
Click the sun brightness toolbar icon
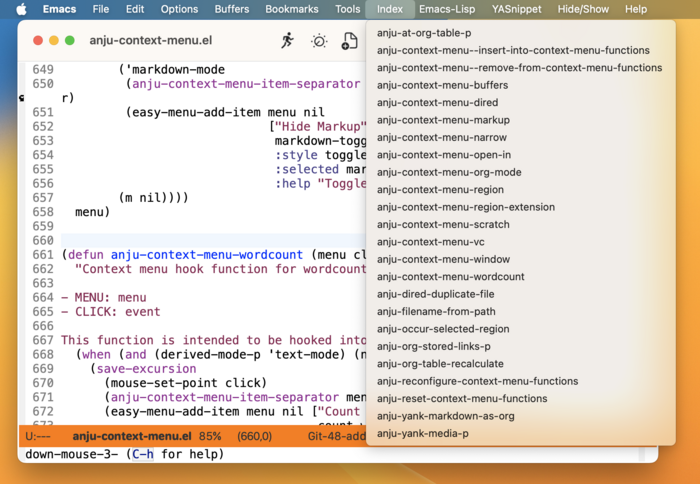click(x=319, y=41)
